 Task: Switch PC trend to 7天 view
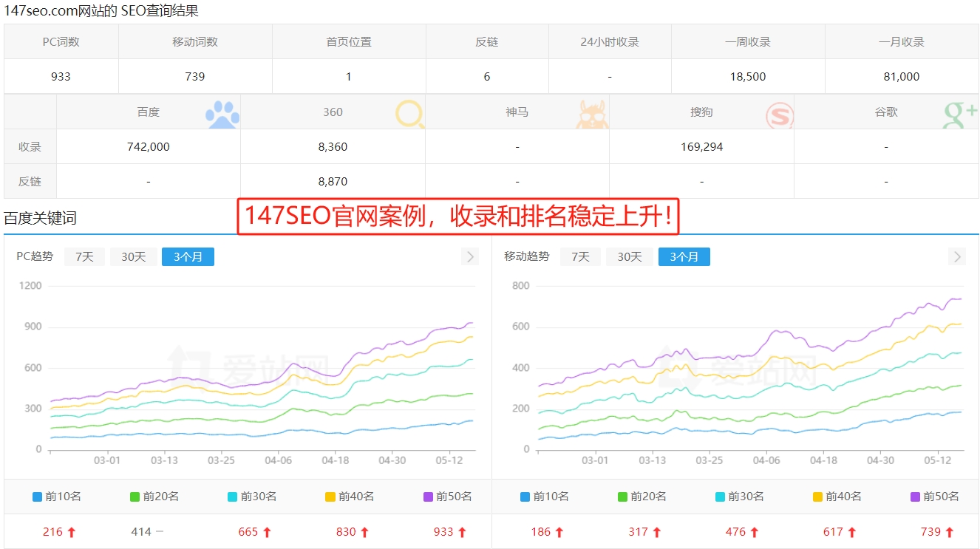pyautogui.click(x=84, y=256)
